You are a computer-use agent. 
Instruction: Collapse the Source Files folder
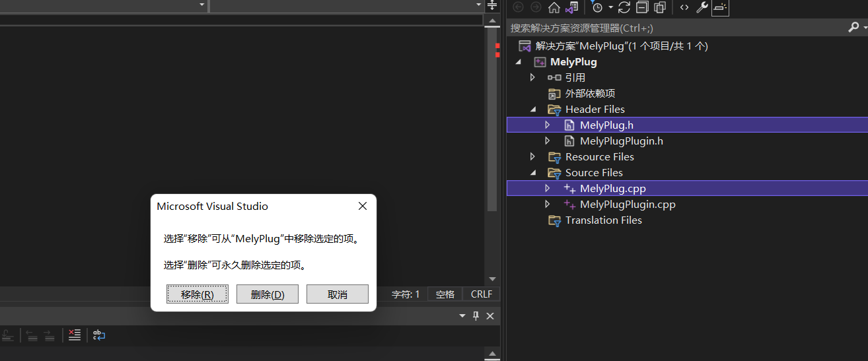click(x=533, y=173)
